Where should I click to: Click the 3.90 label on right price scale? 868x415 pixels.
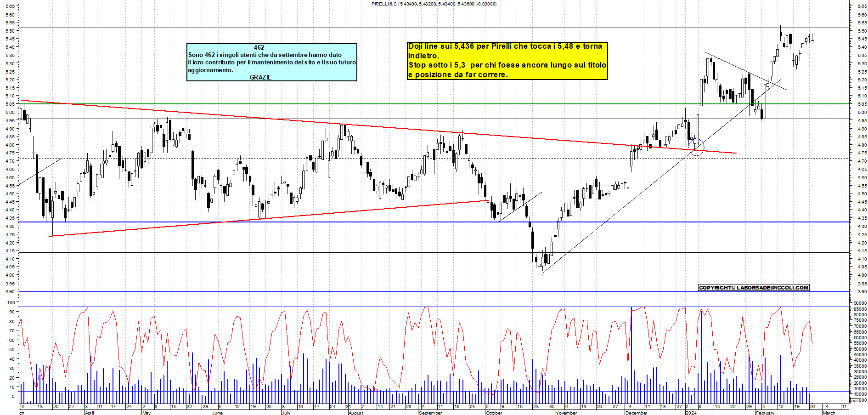tap(862, 292)
